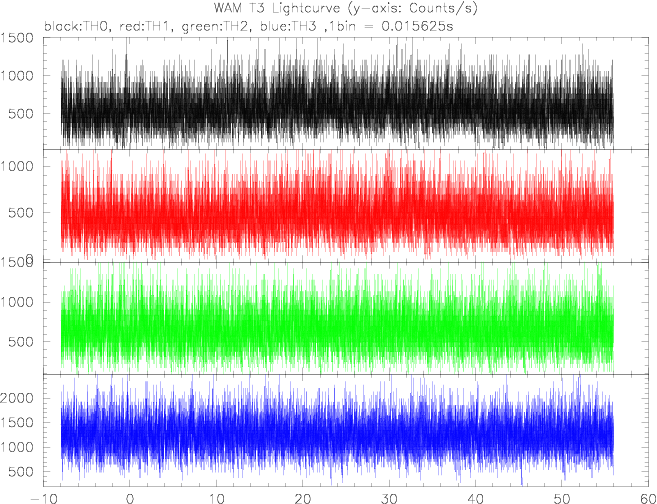Click the y-axis label '500' in the green panel
The height and width of the screenshot is (504, 657).
click(x=21, y=342)
